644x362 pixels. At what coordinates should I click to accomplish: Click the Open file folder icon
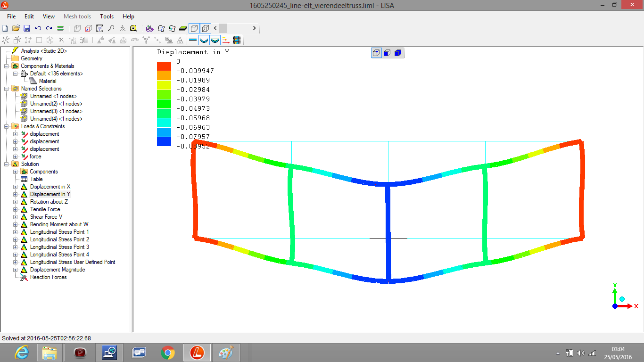click(x=16, y=28)
